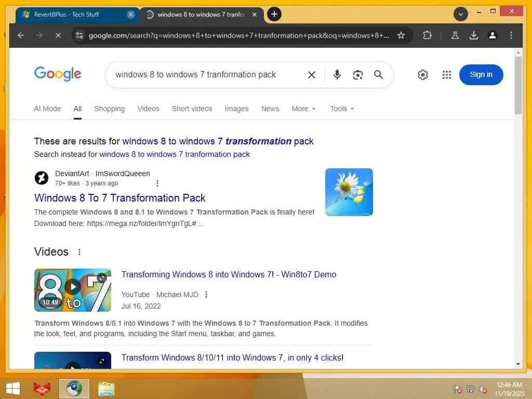Switch to the Revert8Plus - Tech Stuff tab
The width and height of the screenshot is (532, 399).
click(x=77, y=14)
